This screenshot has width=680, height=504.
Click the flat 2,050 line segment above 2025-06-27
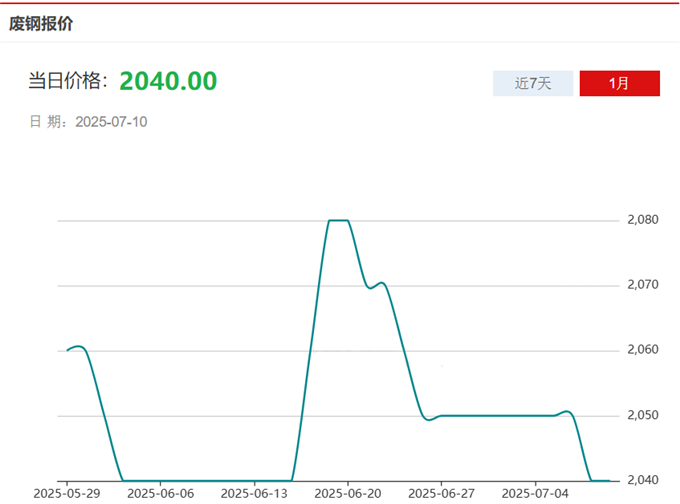click(442, 415)
